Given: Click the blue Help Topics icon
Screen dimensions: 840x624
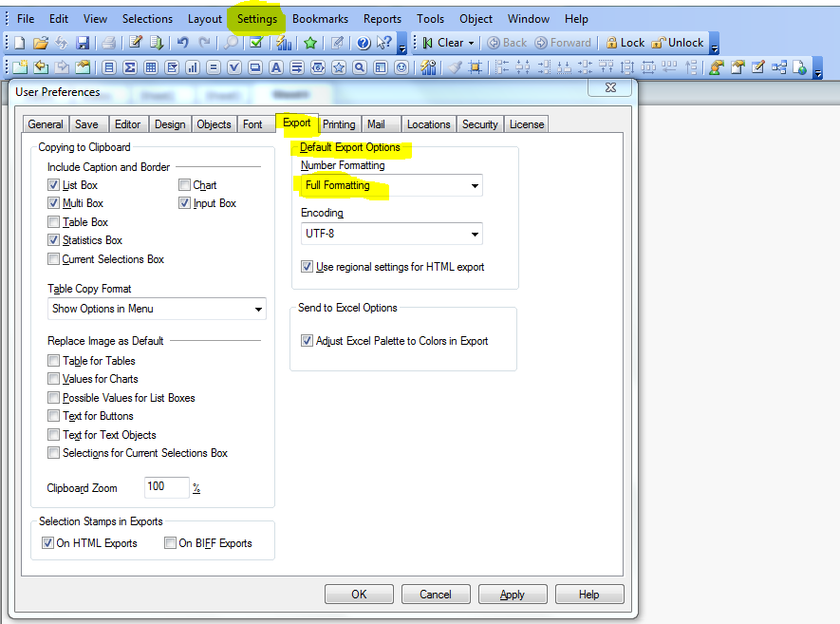Looking at the screenshot, I should 364,43.
